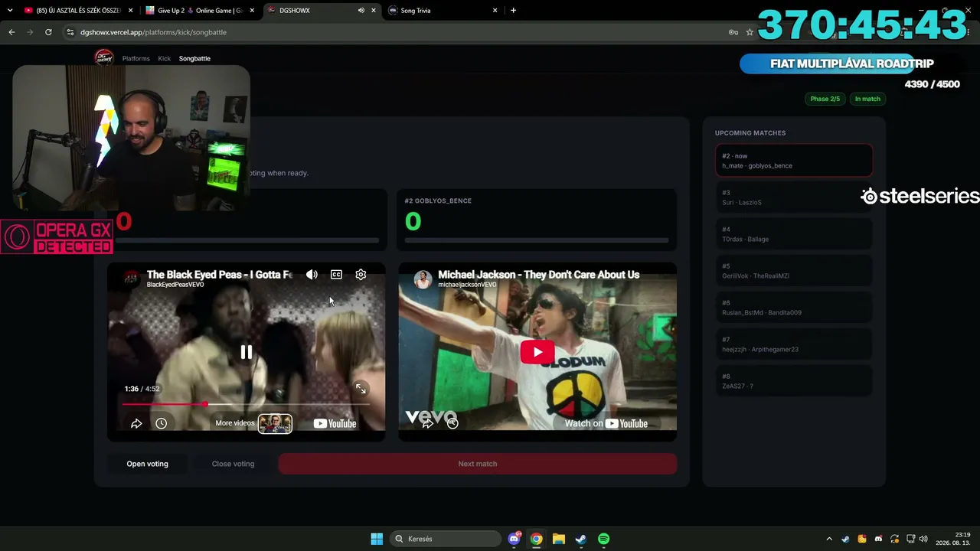Share the Black Eyed Peas video
The image size is (980, 551).
(136, 423)
